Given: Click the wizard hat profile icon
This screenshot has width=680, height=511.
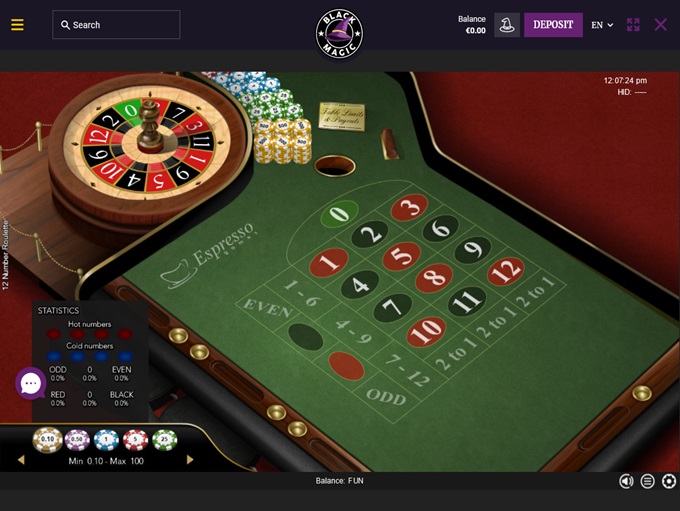Looking at the screenshot, I should 507,25.
